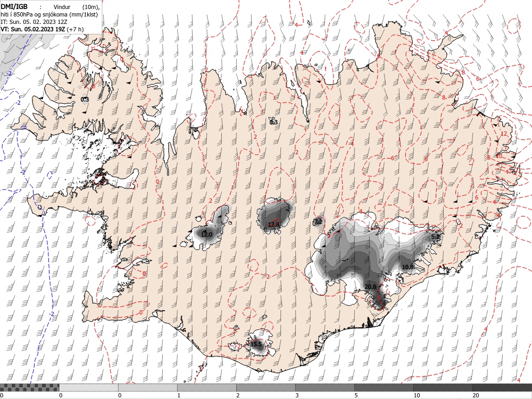Select the 15.5 snowfall value label

pyautogui.click(x=256, y=344)
